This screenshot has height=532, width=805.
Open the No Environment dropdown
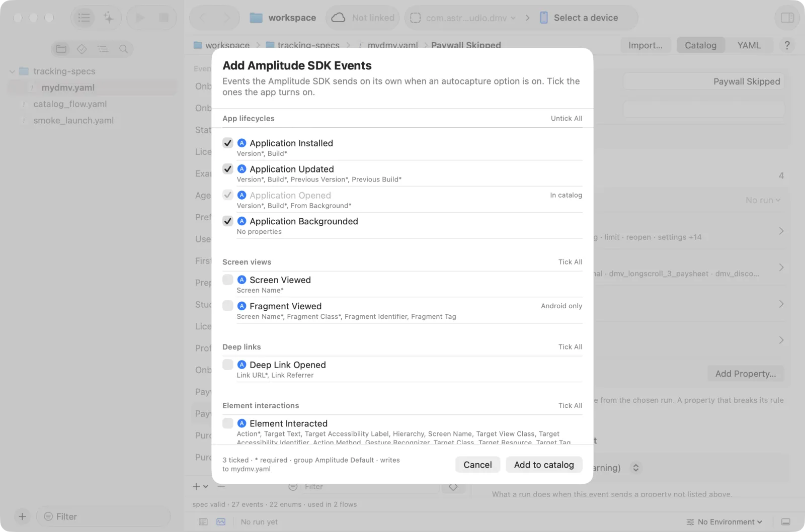pyautogui.click(x=725, y=522)
